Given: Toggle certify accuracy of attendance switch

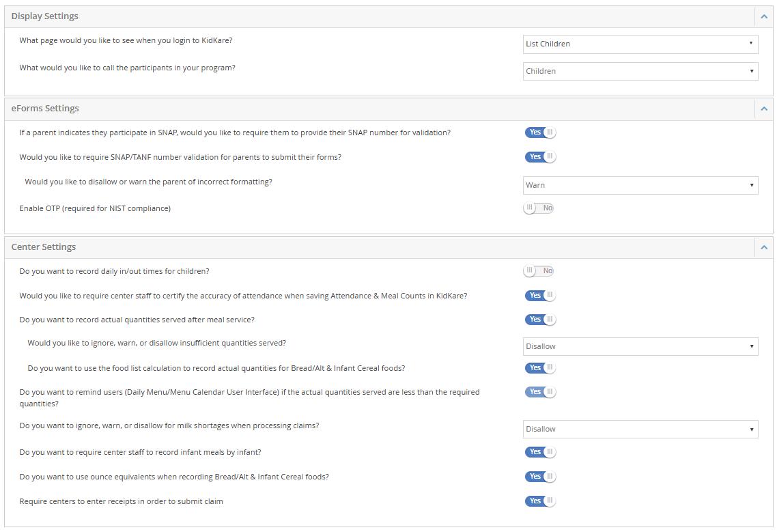Looking at the screenshot, I should click(x=540, y=296).
